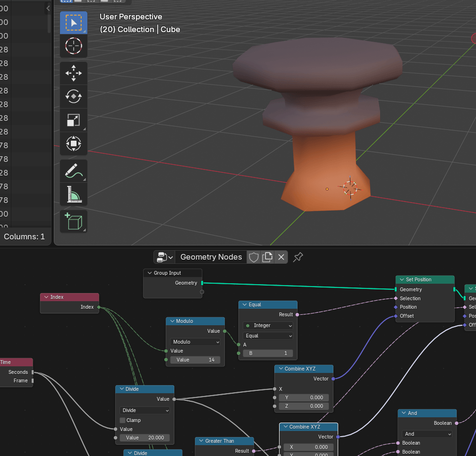Activate the Transform tool
This screenshot has width=476, height=456.
pos(74,144)
